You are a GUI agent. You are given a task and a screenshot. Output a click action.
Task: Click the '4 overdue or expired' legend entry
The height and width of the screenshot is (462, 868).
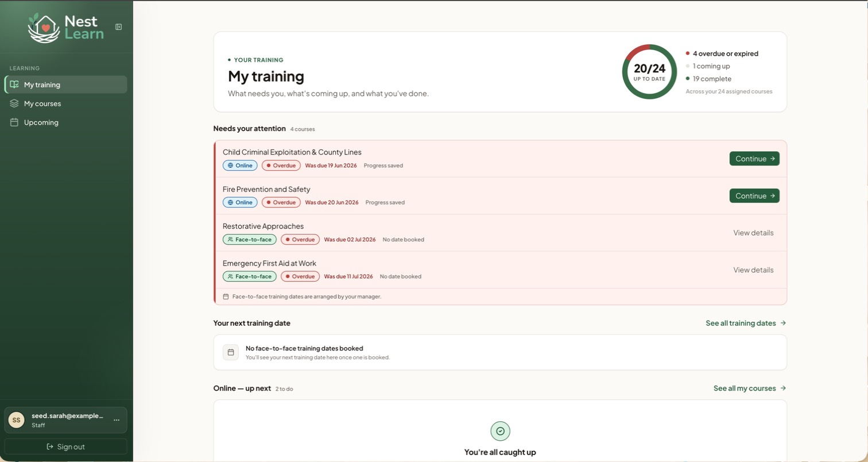tap(722, 53)
